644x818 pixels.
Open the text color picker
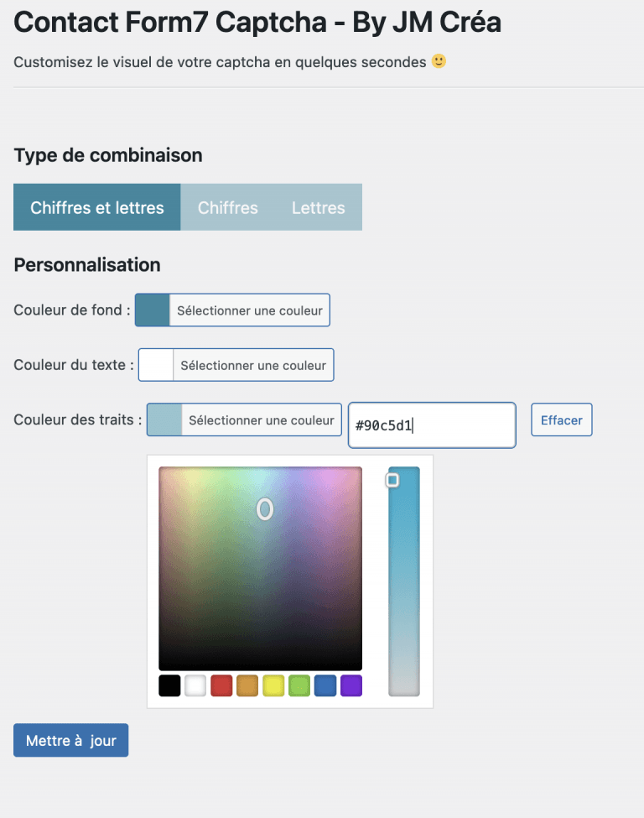252,365
